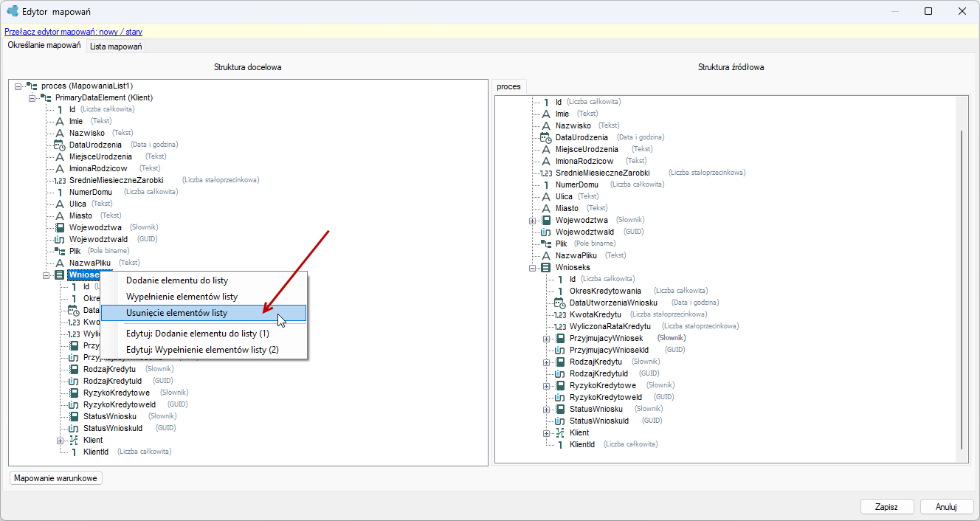Screen dimensions: 980x521
Task: Click the GUID icon next to WojewodztwaId in source structure
Action: (x=546, y=232)
